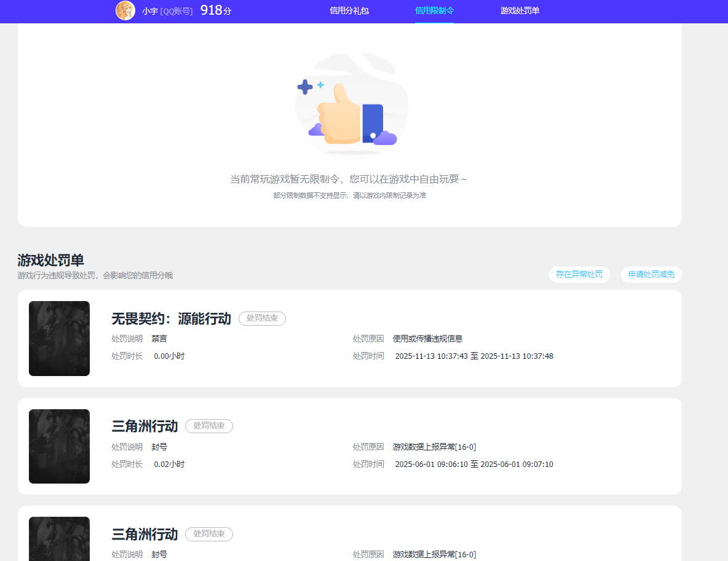Switch to the 信用限制令 tab
This screenshot has height=561, width=728.
pyautogui.click(x=434, y=10)
